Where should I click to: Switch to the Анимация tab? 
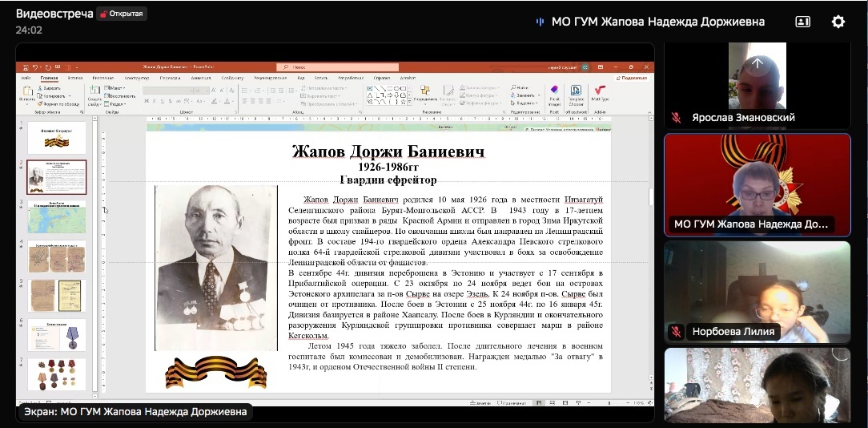pos(201,79)
